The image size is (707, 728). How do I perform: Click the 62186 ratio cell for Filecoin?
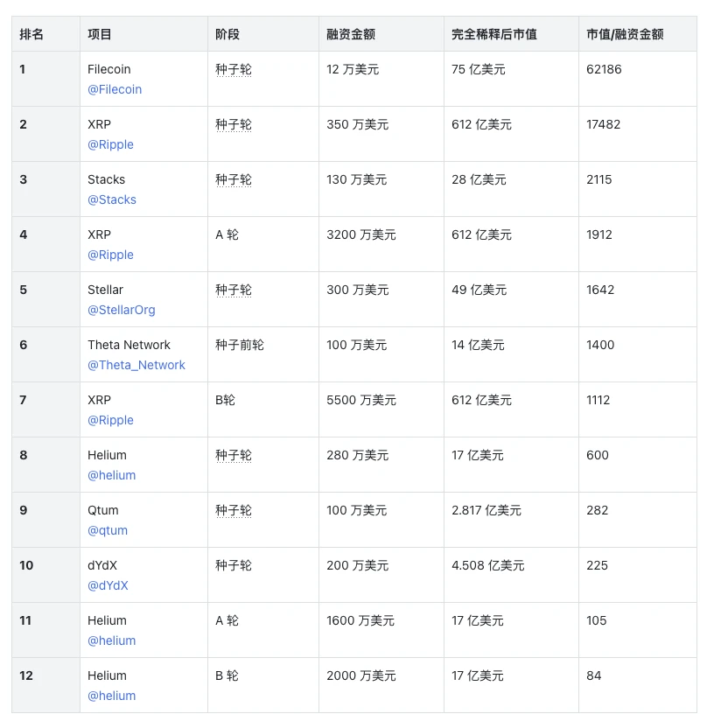(x=604, y=69)
